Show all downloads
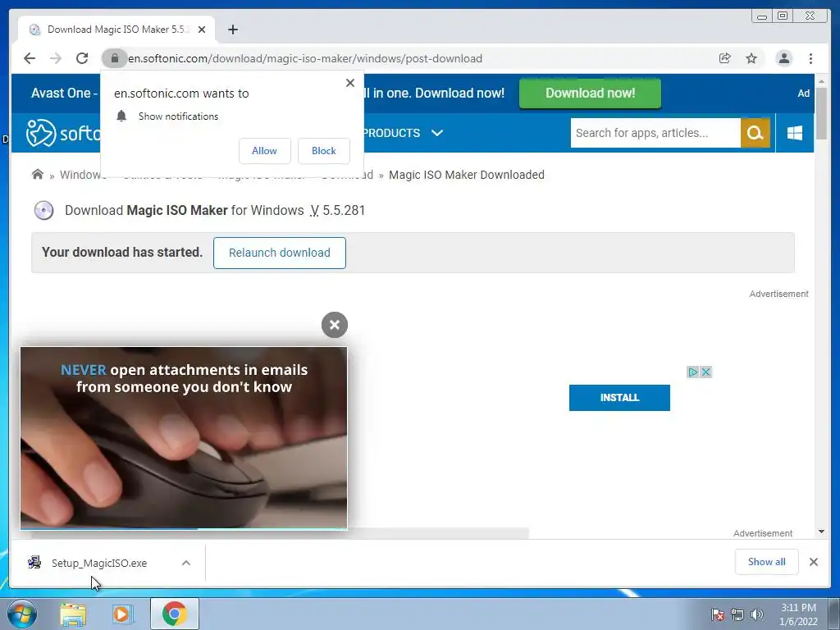The height and width of the screenshot is (630, 840). [767, 562]
